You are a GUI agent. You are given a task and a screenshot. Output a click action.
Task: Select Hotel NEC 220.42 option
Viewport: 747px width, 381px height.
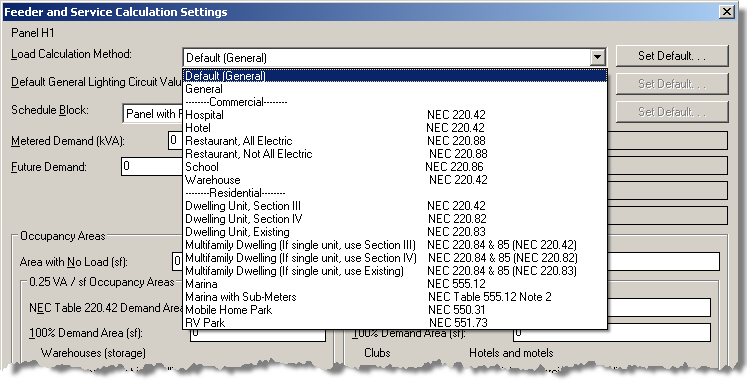pos(395,128)
